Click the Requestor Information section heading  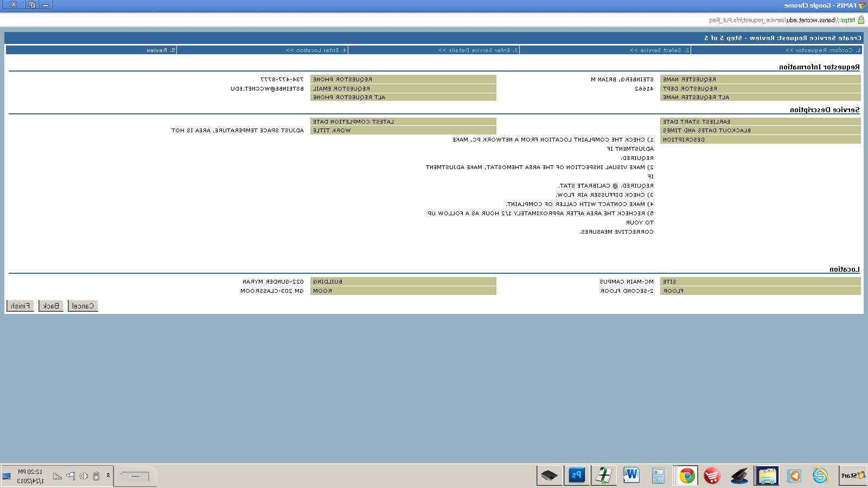point(819,67)
